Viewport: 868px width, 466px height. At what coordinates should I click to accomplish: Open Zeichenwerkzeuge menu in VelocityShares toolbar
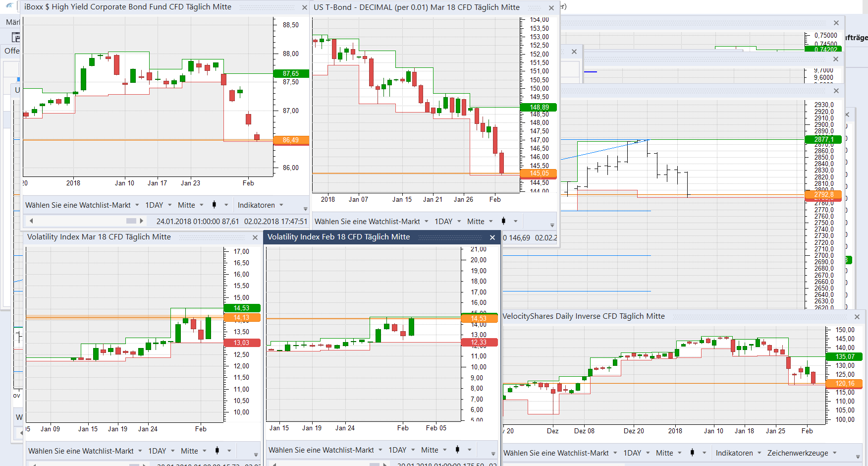point(802,453)
